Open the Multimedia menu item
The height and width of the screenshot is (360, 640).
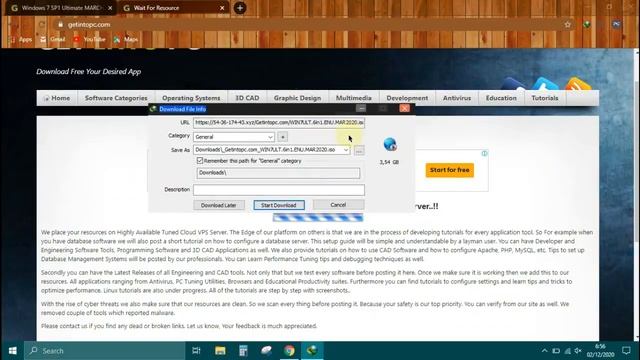point(353,98)
